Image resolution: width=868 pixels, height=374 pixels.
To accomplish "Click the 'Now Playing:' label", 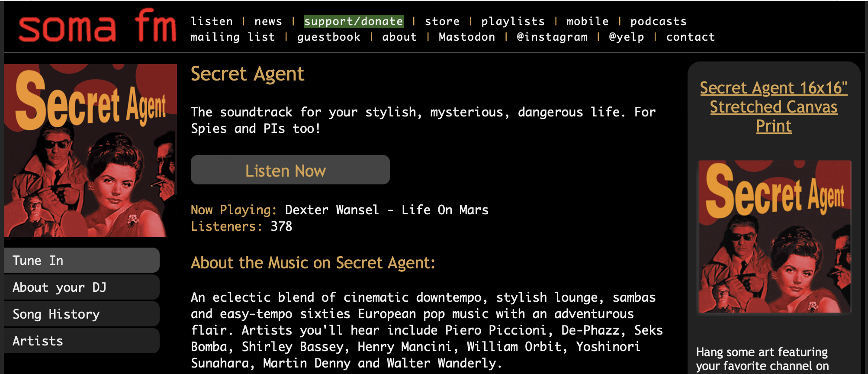I will (x=234, y=210).
